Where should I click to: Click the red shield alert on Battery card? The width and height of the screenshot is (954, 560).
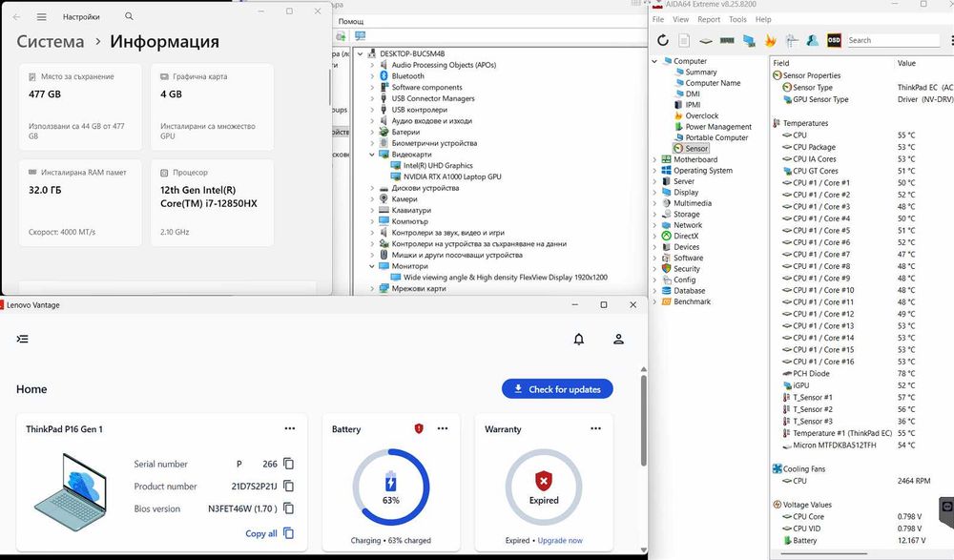click(x=419, y=428)
